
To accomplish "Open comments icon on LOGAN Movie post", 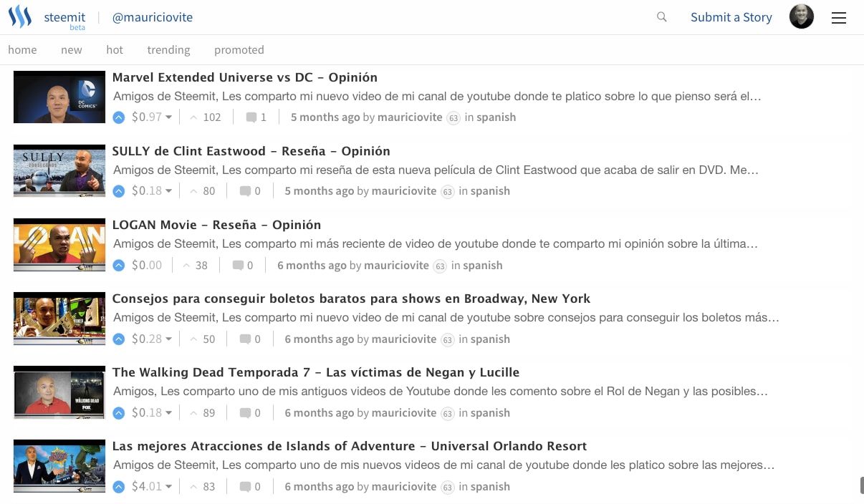I will point(238,265).
